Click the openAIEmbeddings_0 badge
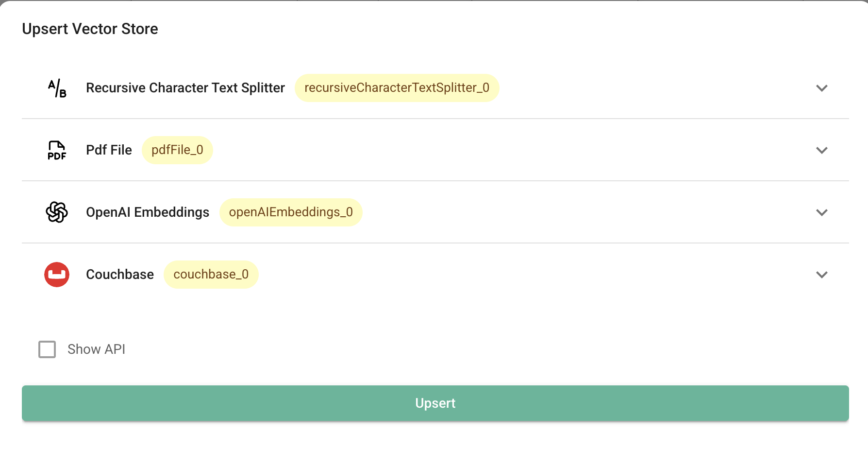This screenshot has height=451, width=868. click(291, 212)
